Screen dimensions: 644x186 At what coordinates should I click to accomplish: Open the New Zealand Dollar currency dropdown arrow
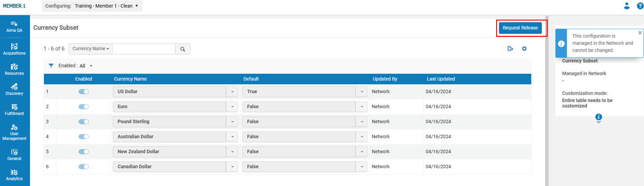click(x=232, y=152)
